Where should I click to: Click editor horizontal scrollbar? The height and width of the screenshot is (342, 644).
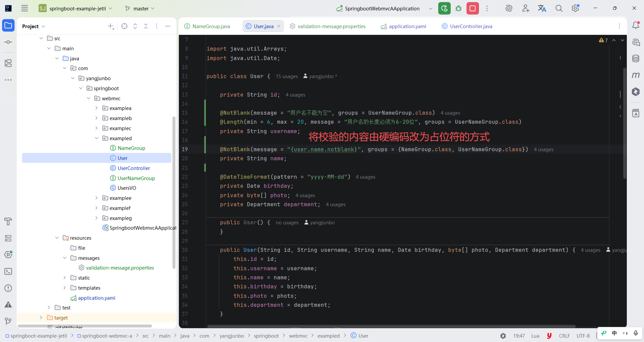(391, 326)
